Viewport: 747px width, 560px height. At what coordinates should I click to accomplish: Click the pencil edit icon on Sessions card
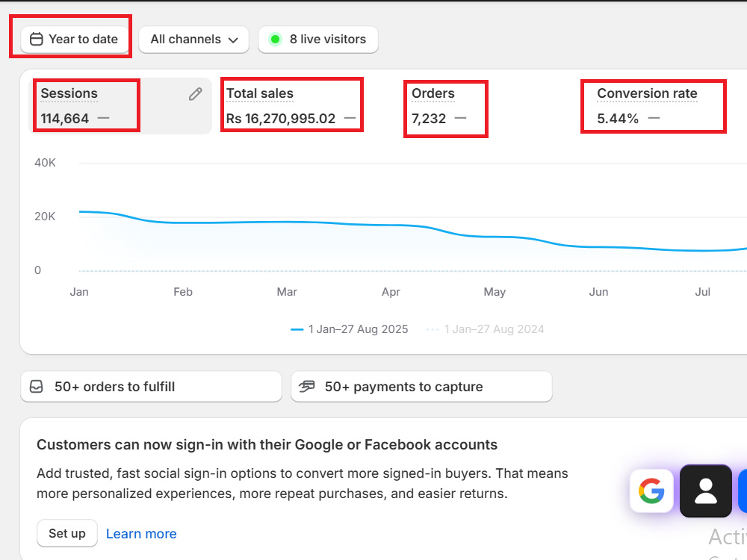pyautogui.click(x=195, y=94)
